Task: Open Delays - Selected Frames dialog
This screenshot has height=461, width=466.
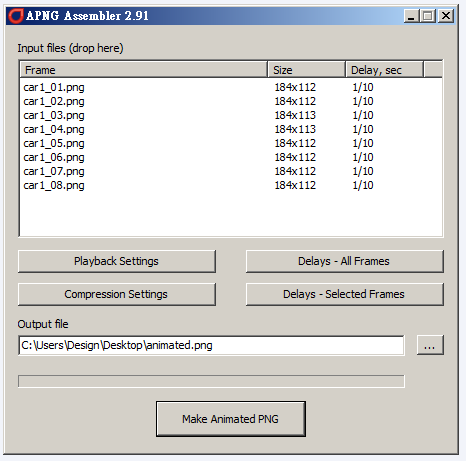Action: tap(345, 294)
